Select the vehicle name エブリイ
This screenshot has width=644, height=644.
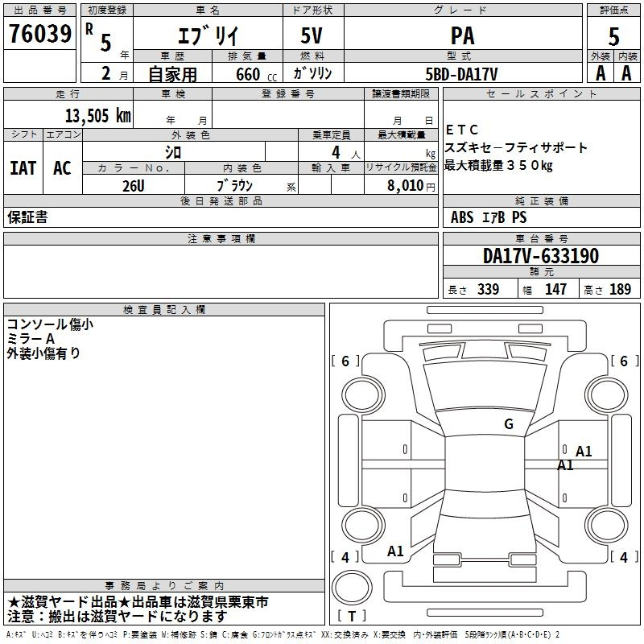click(208, 35)
